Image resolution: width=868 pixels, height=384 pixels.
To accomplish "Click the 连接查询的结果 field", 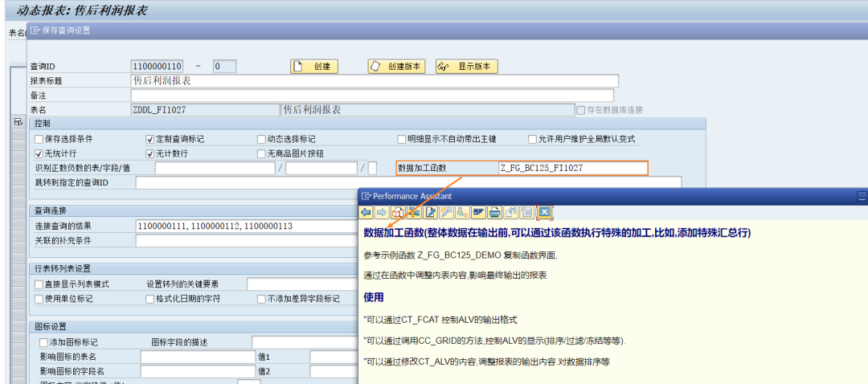I will click(247, 226).
